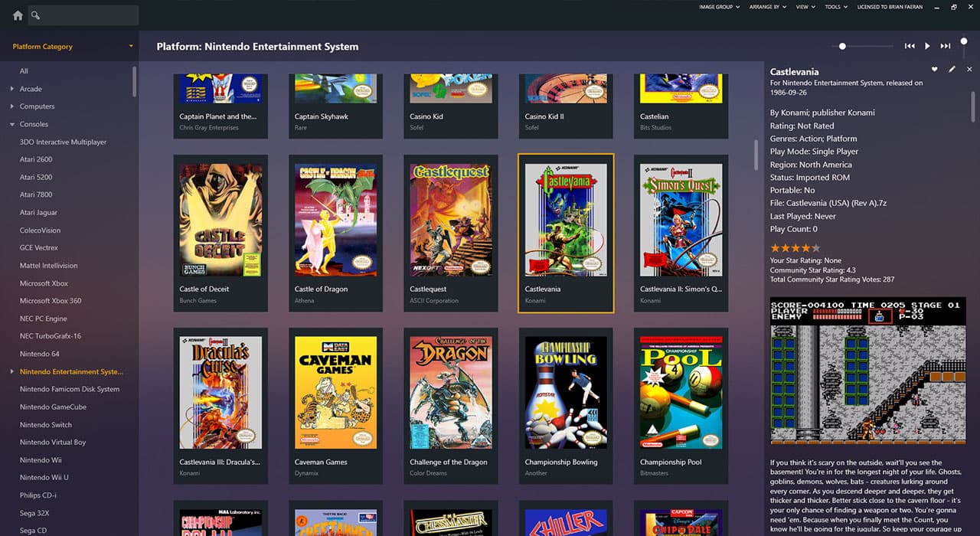Restore down the LaunchBox window
The width and height of the screenshot is (980, 536).
coord(954,7)
